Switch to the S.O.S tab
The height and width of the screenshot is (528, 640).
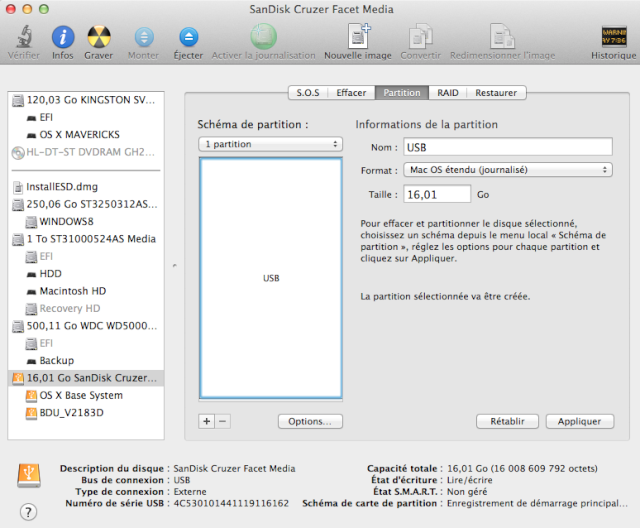pos(308,93)
